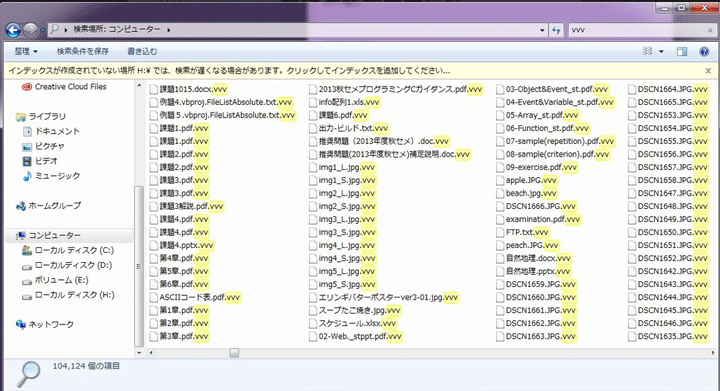Click the file icon of 課題6.pdf.vvv
This screenshot has width=720, height=391.
point(313,115)
